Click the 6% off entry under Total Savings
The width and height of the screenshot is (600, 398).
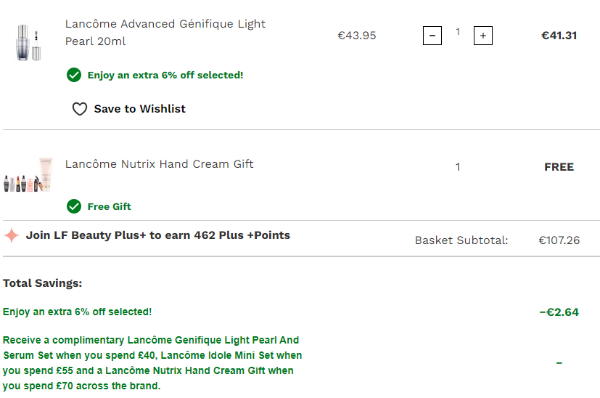point(77,312)
